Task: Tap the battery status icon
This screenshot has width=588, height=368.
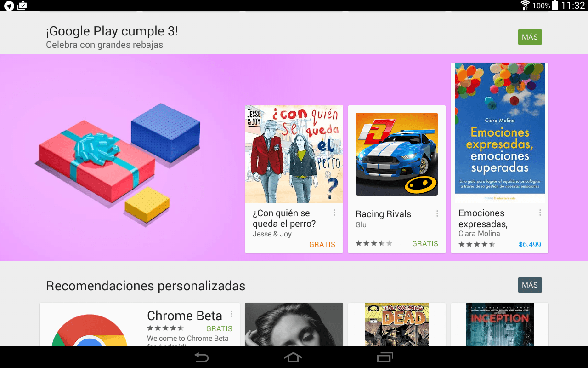Action: pyautogui.click(x=555, y=6)
